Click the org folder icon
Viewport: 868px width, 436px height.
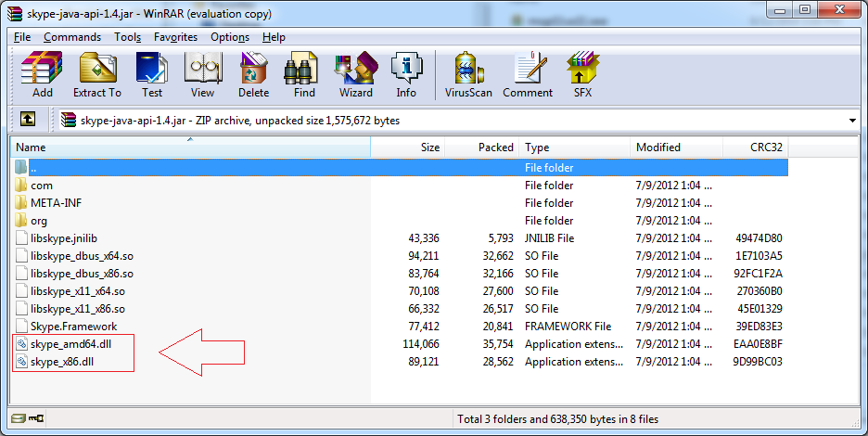pos(21,221)
